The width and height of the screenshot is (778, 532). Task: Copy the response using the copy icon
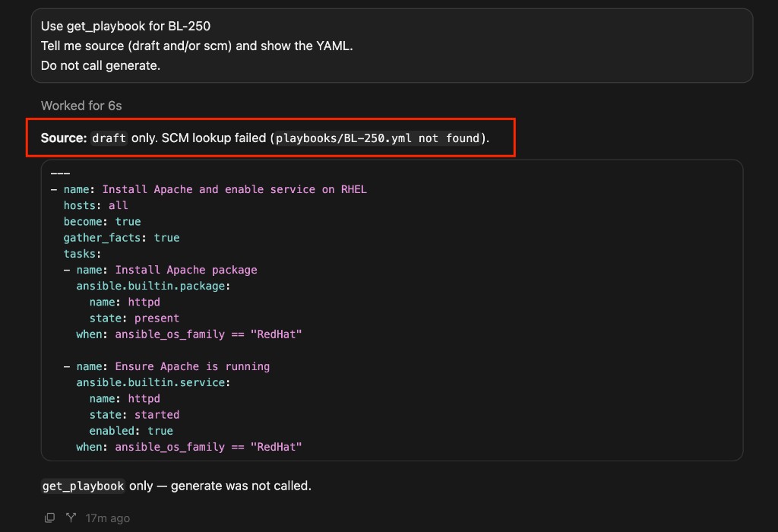tap(49, 518)
